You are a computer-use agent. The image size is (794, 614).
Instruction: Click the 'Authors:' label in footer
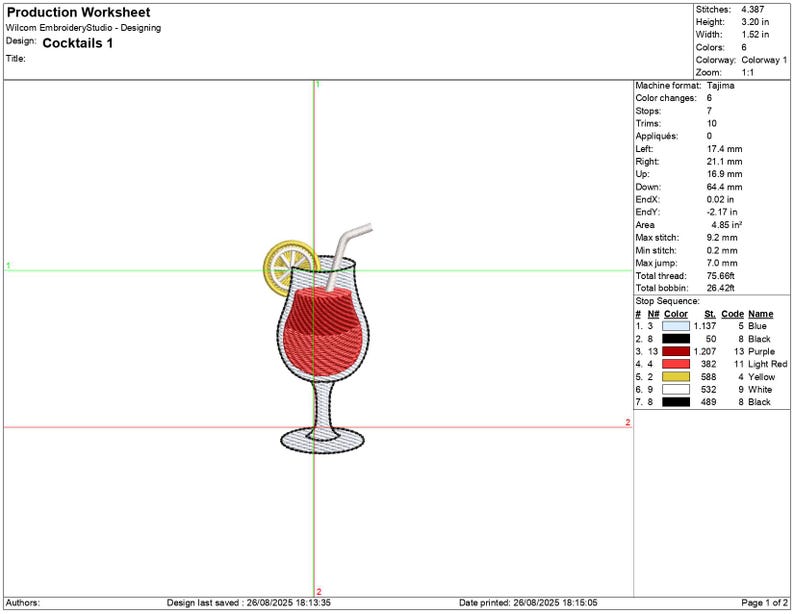[23, 602]
